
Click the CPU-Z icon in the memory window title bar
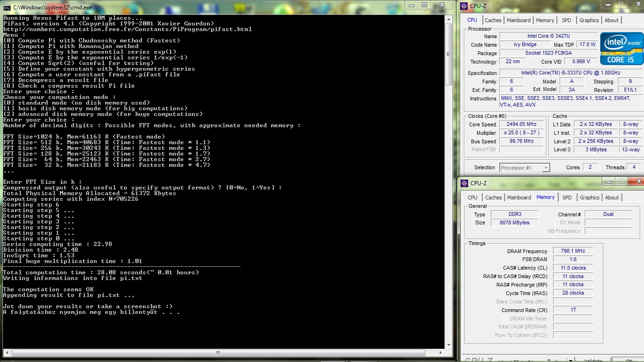[x=464, y=183]
